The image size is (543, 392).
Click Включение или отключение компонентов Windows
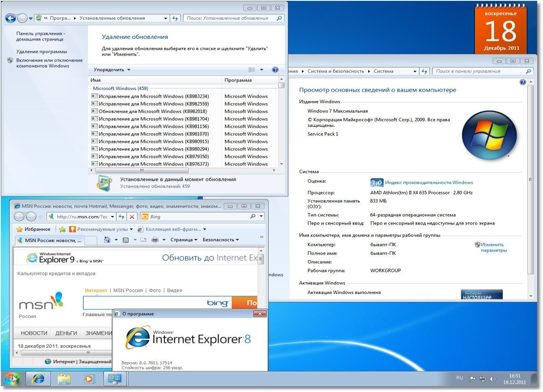click(x=49, y=63)
